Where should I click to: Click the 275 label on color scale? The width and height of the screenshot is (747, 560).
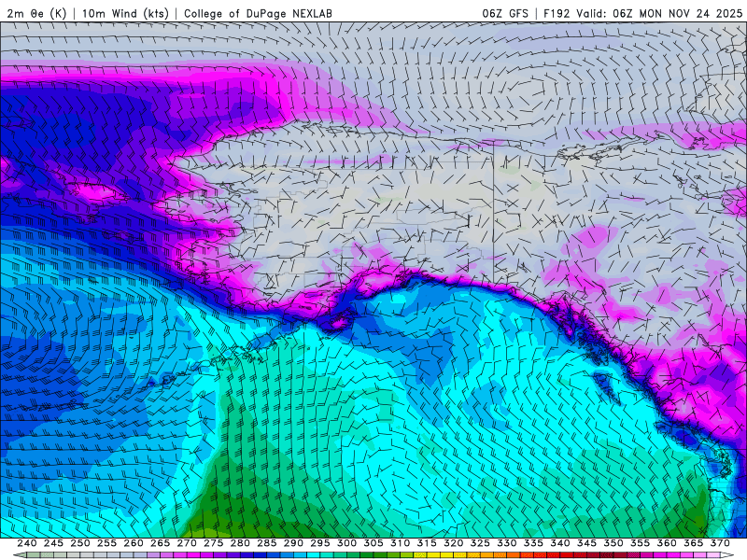click(x=214, y=543)
